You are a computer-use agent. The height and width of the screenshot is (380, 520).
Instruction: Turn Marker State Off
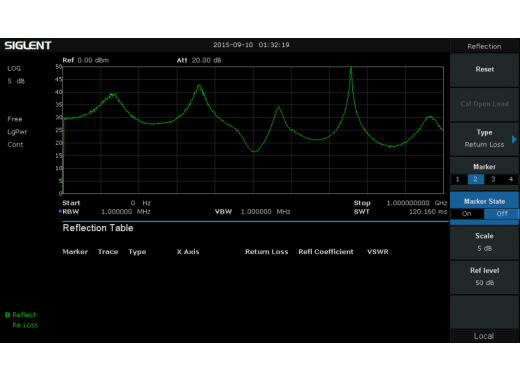pyautogui.click(x=502, y=214)
